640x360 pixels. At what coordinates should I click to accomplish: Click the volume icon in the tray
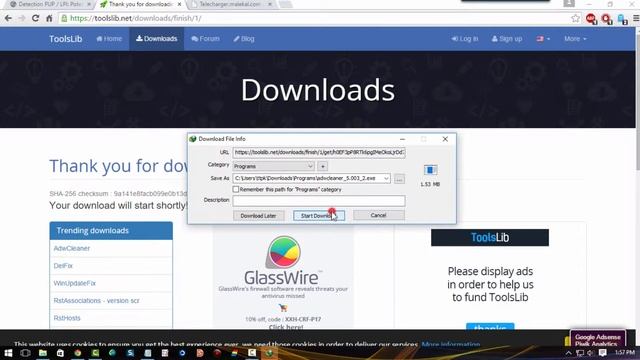(x=590, y=353)
